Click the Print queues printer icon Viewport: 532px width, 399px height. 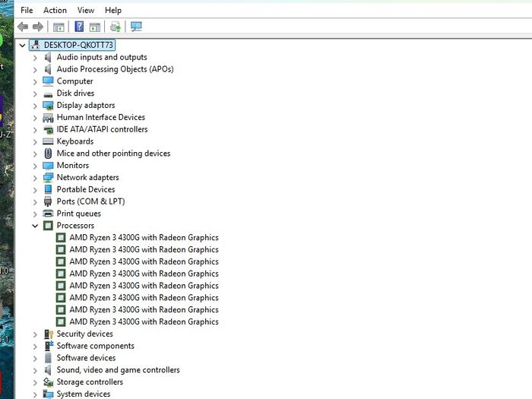coord(48,214)
